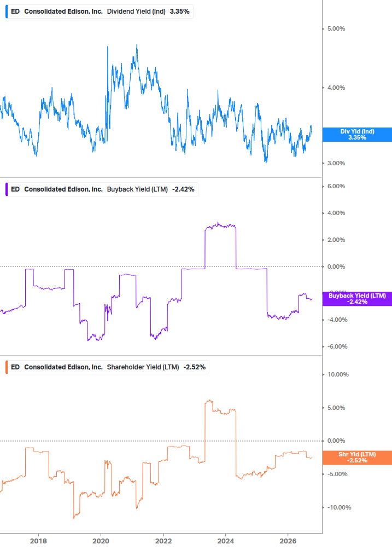
Task: Click the 3.35% value in dividend legend
Action: tap(180, 11)
